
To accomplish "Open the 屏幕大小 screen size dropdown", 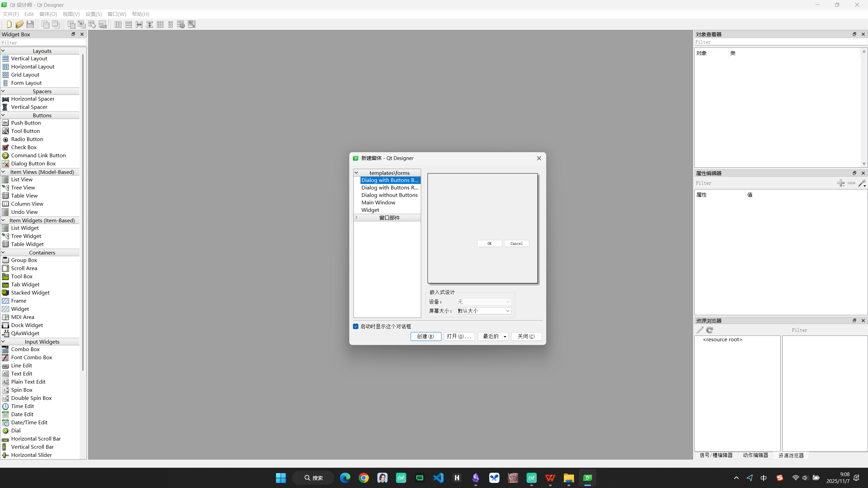I will point(484,311).
